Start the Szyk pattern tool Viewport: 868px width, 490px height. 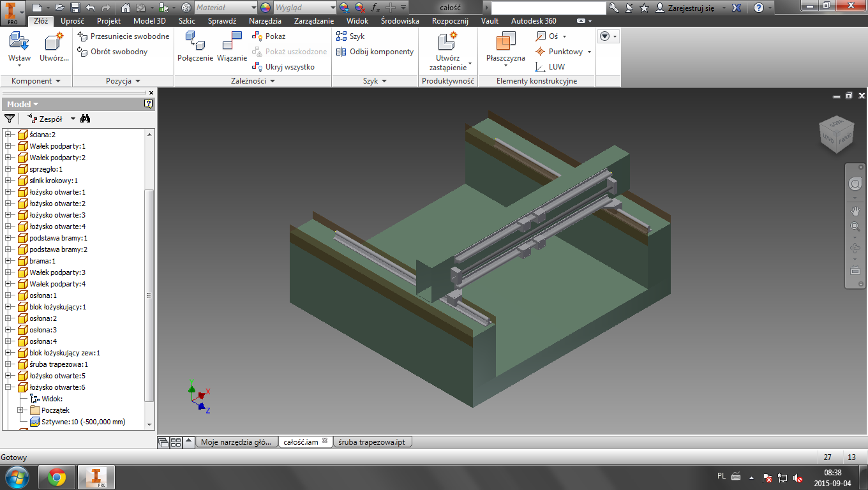pos(350,36)
